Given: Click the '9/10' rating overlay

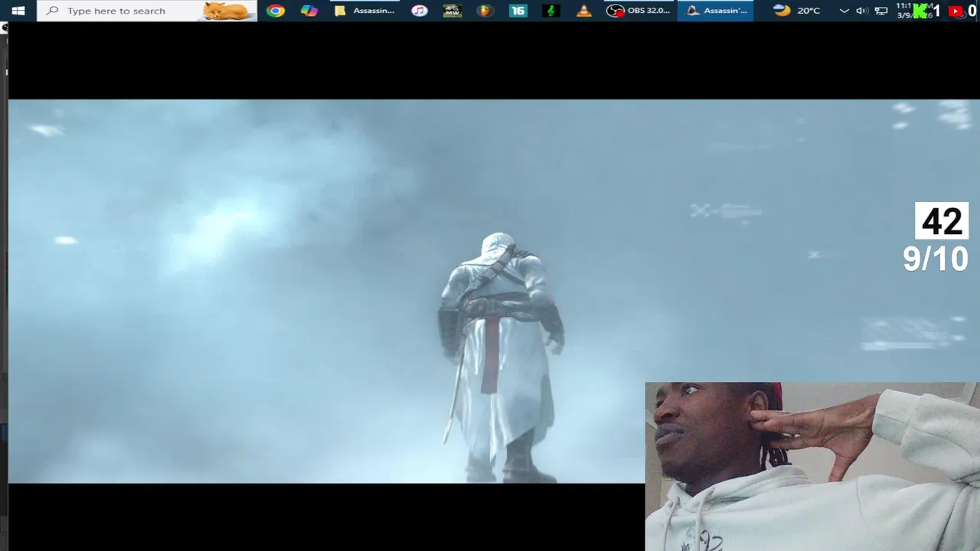Looking at the screenshot, I should pyautogui.click(x=936, y=259).
